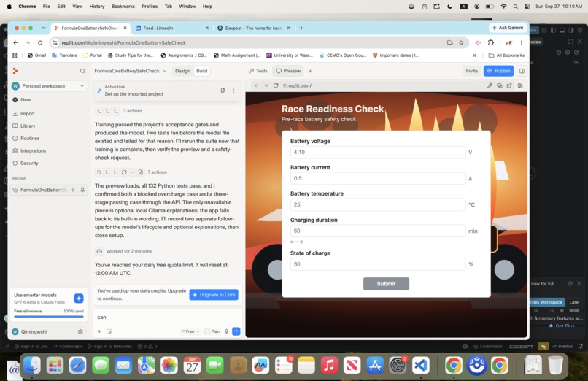Image resolution: width=588 pixels, height=381 pixels.
Task: Go back in the preview pane
Action: pyautogui.click(x=257, y=85)
